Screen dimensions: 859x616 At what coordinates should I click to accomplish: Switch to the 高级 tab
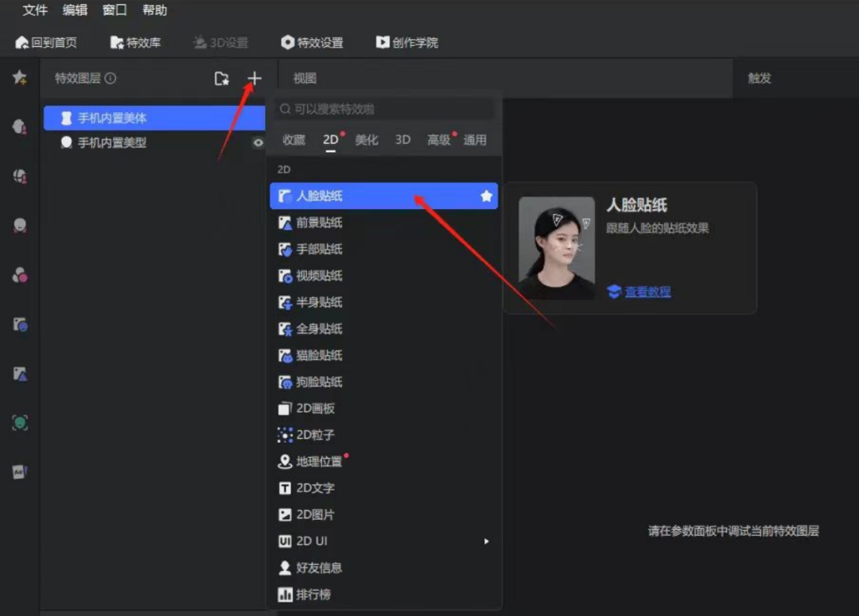tap(438, 140)
